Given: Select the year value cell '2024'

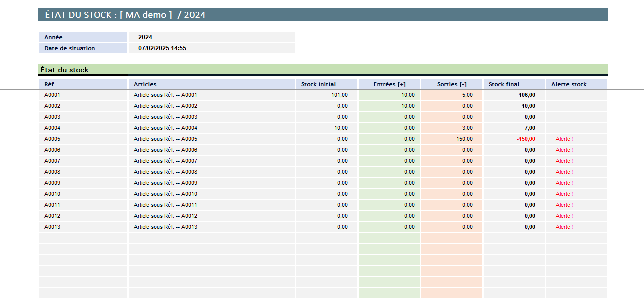Looking at the screenshot, I should coord(145,37).
